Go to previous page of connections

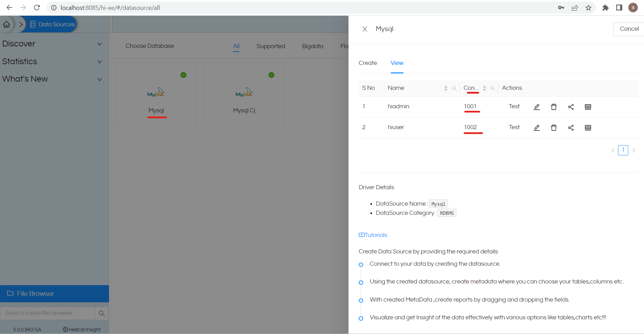pos(613,150)
